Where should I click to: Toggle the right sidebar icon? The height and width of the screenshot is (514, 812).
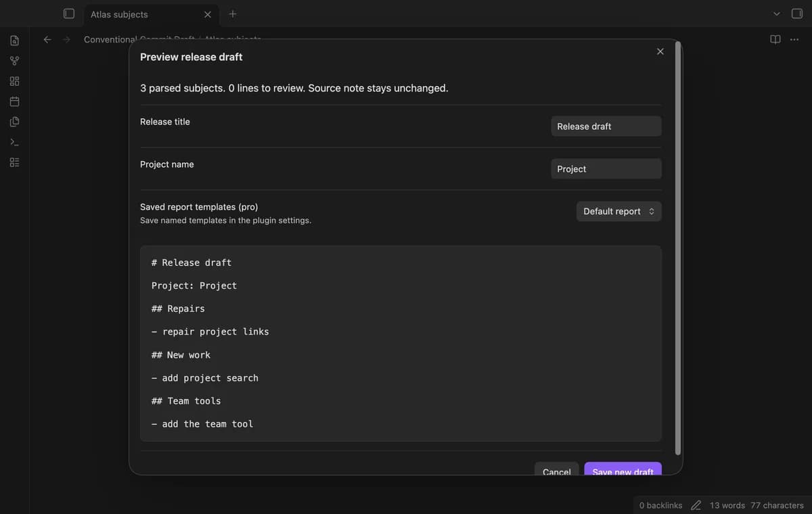[x=797, y=14]
